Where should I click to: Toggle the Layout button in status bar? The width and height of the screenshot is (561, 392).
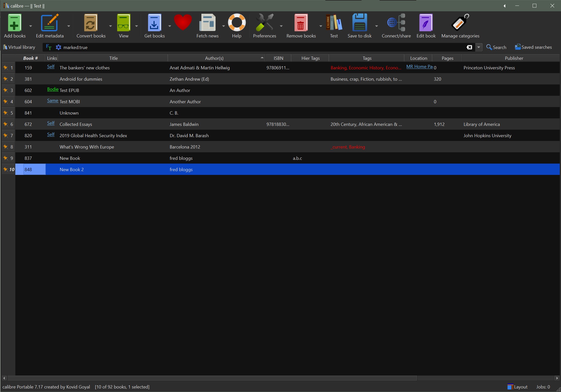tap(517, 387)
